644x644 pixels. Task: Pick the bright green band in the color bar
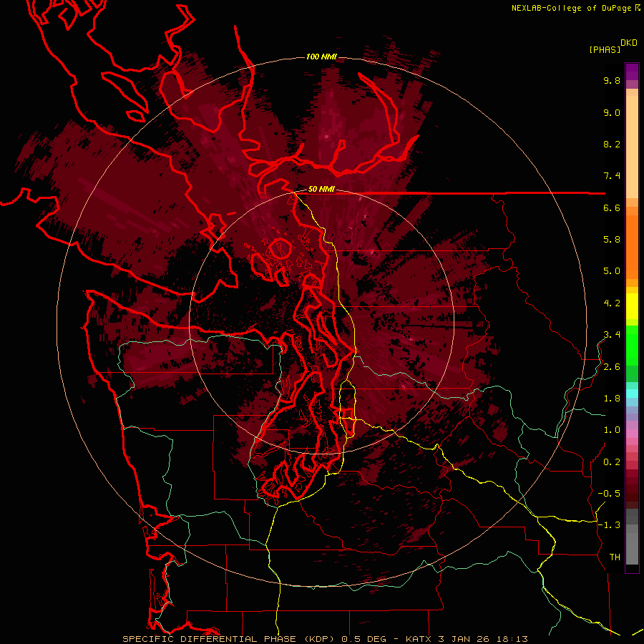click(x=632, y=345)
